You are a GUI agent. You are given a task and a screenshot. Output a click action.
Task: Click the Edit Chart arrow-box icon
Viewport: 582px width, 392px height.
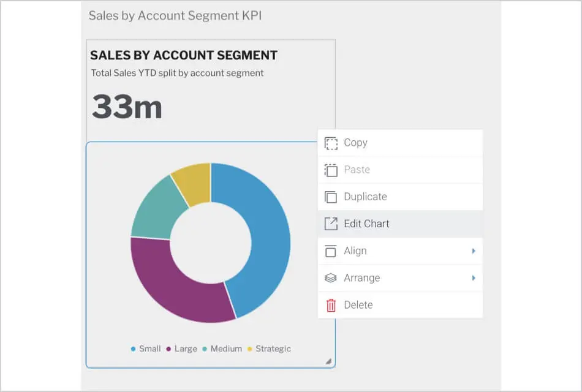point(331,224)
